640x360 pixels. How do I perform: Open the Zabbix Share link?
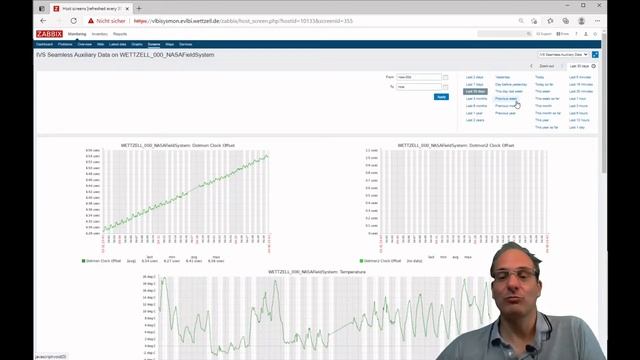point(562,34)
